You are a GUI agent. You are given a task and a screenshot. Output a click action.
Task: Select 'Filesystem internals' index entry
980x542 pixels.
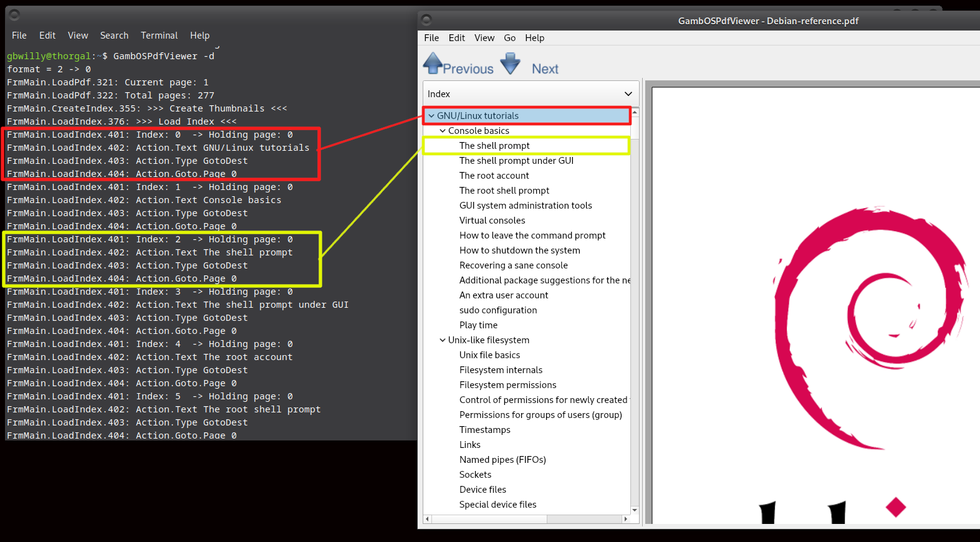[501, 370]
